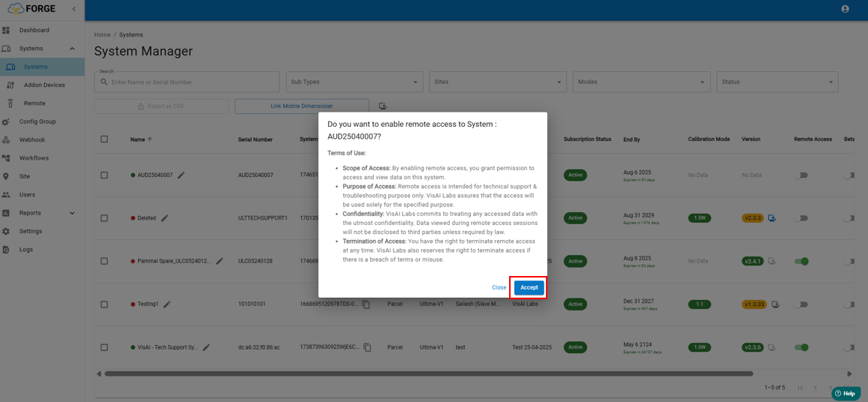Viewport: 868px width, 402px height.
Task: Click the Users people icon
Action: click(x=6, y=195)
